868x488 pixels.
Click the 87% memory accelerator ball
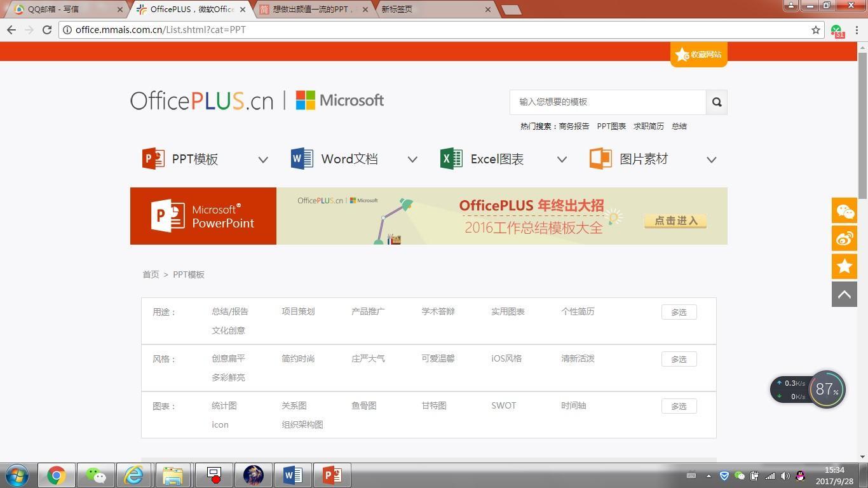click(827, 389)
